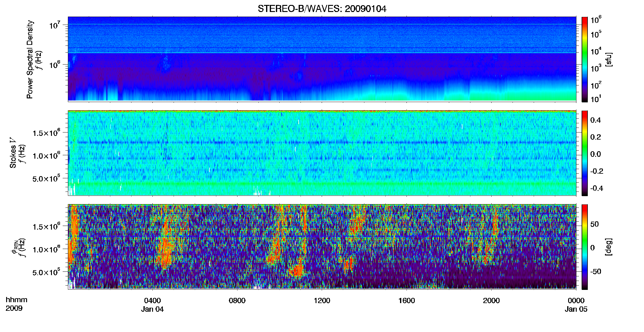Click the 2009 year label
644x332 pixels.
point(14,308)
